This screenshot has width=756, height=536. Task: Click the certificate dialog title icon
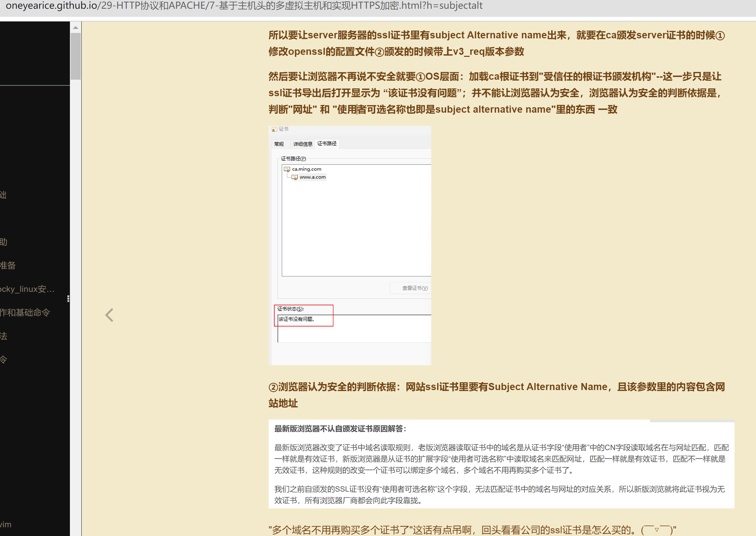274,129
